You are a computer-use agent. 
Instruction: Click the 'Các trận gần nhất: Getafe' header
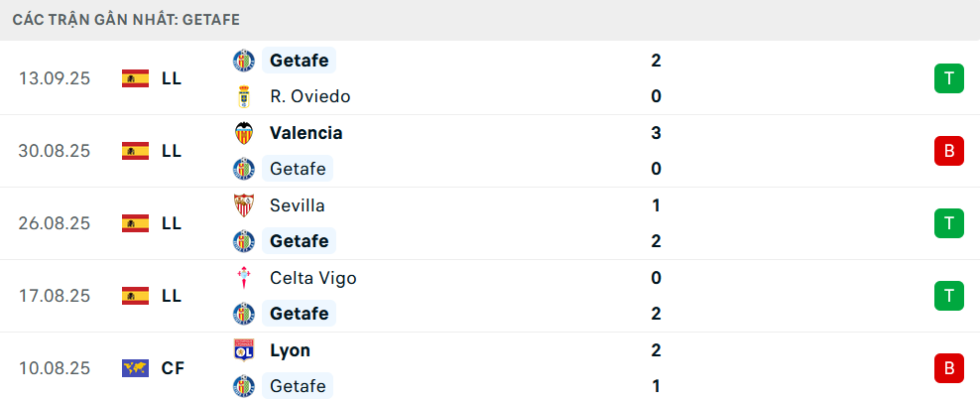click(x=126, y=19)
